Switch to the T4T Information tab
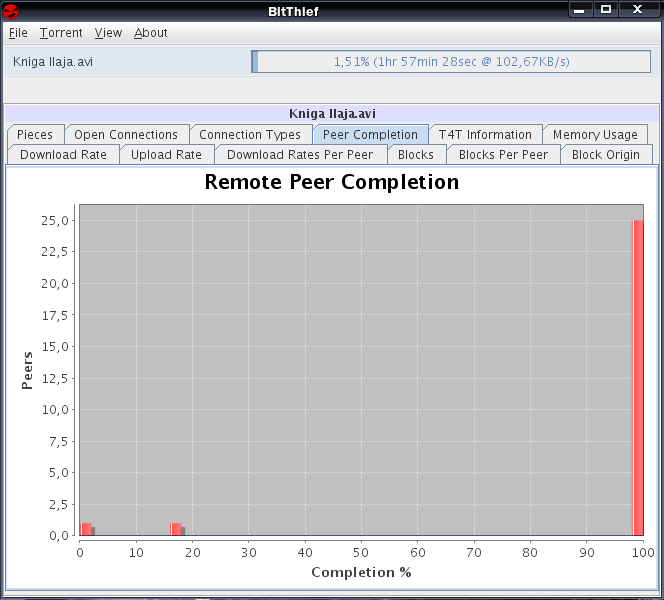 [x=485, y=135]
